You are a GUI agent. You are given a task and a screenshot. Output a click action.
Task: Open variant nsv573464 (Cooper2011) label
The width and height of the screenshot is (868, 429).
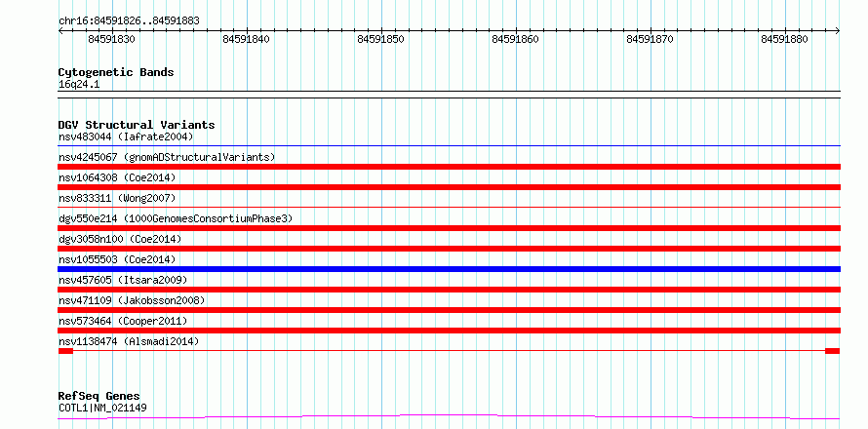point(123,321)
